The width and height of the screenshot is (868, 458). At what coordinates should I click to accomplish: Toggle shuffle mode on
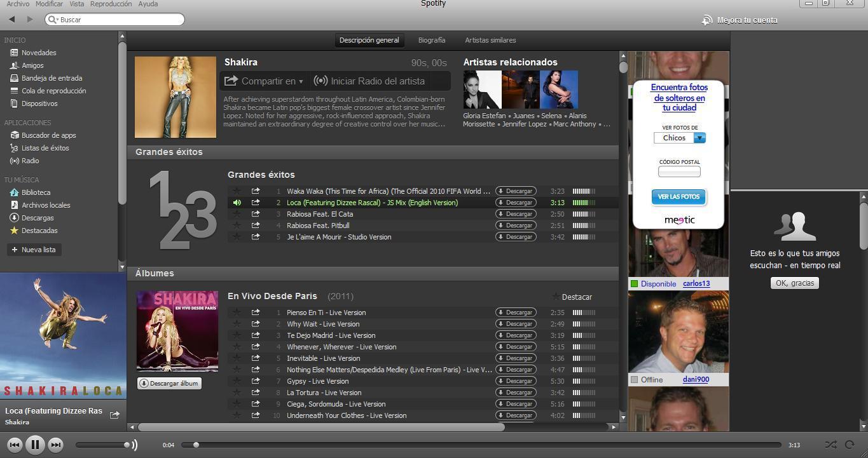(x=830, y=445)
